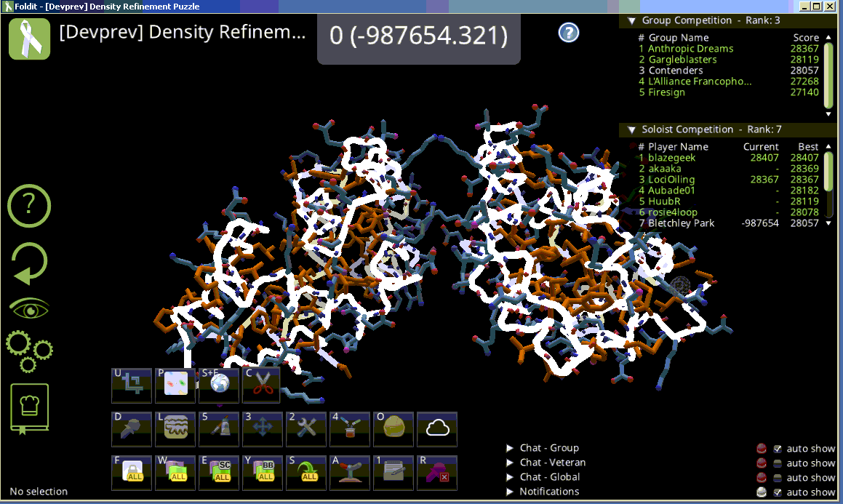Select the four-arrow move tool icon
The height and width of the screenshot is (504, 843).
(263, 429)
